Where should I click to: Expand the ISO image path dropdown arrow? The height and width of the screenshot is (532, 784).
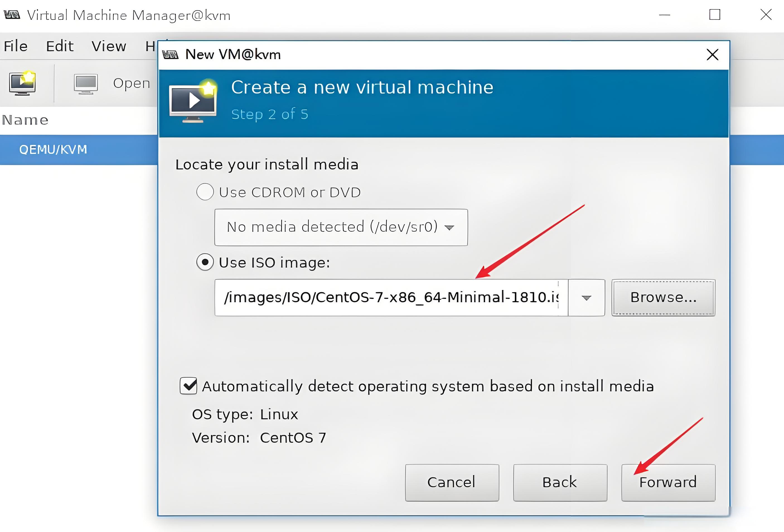pos(586,298)
